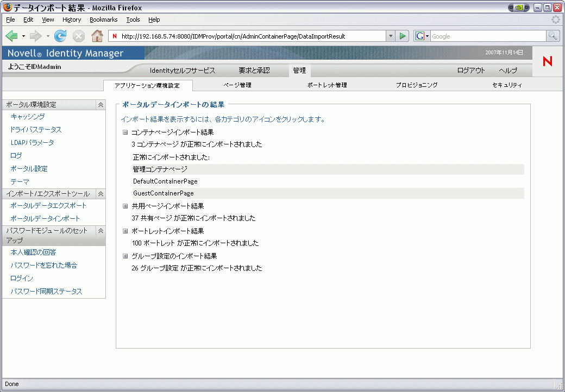This screenshot has height=392, width=565.
Task: Open the キャッシング sidebar link
Action: pos(28,116)
